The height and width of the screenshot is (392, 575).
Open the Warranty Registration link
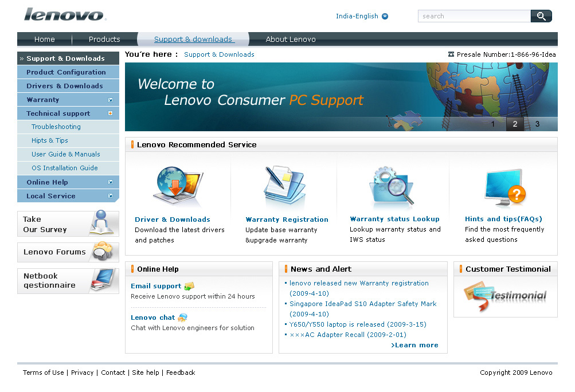[x=287, y=219]
